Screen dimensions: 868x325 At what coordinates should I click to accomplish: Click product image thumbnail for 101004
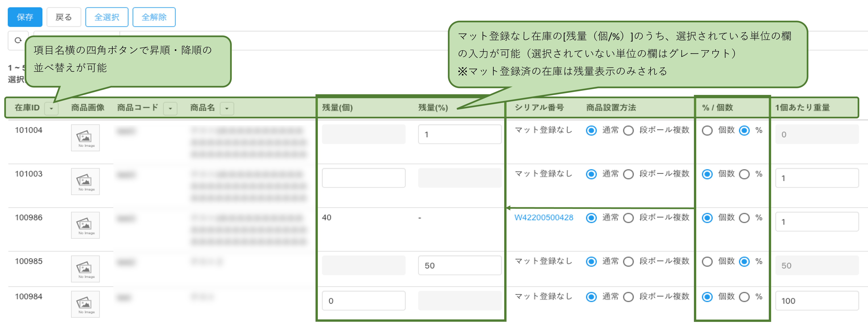click(x=85, y=138)
